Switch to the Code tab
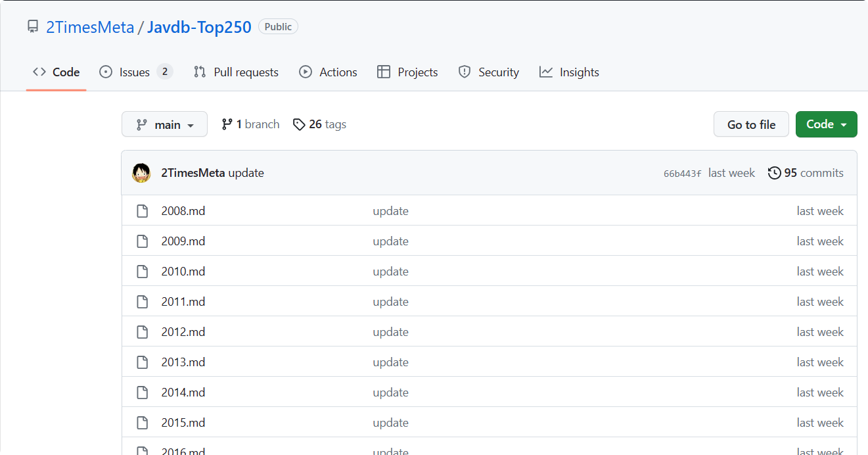Screen dimensions: 868x455 tap(57, 72)
